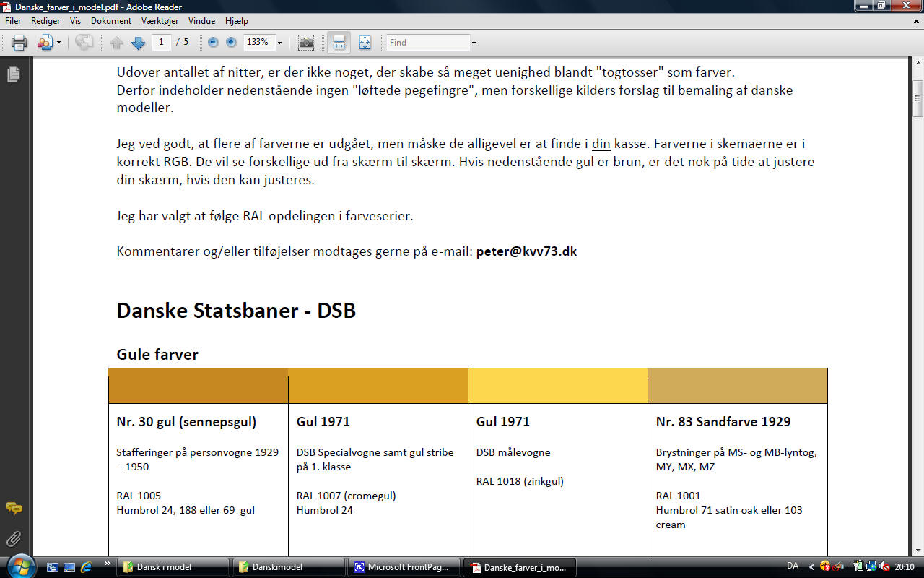Open the Hjælp menu
Screen dimensions: 924x578
point(236,21)
